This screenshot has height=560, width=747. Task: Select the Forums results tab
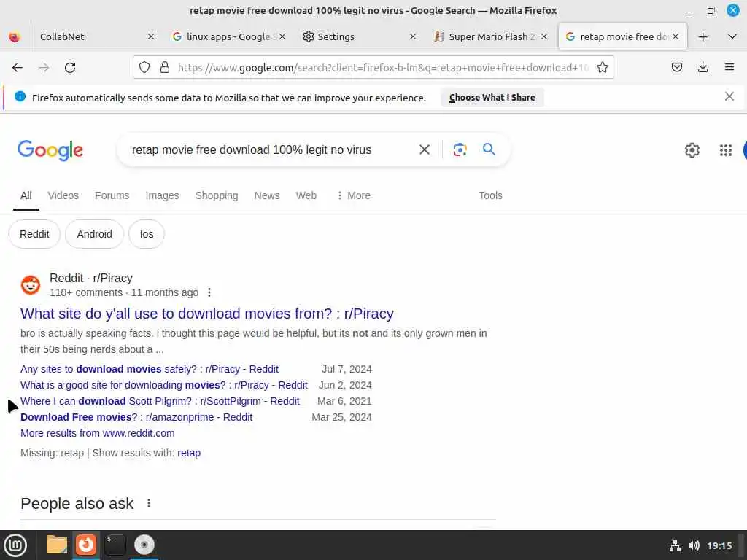(x=112, y=195)
